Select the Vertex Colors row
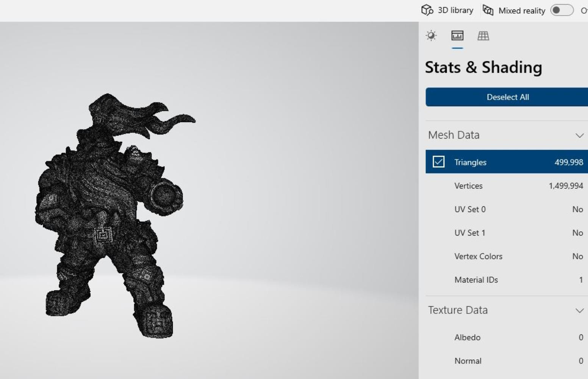 [x=507, y=256]
